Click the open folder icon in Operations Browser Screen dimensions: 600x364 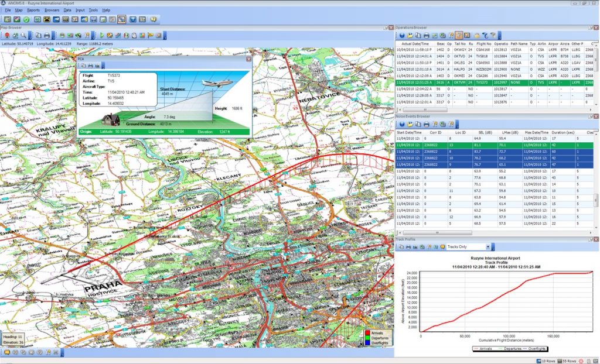click(410, 36)
